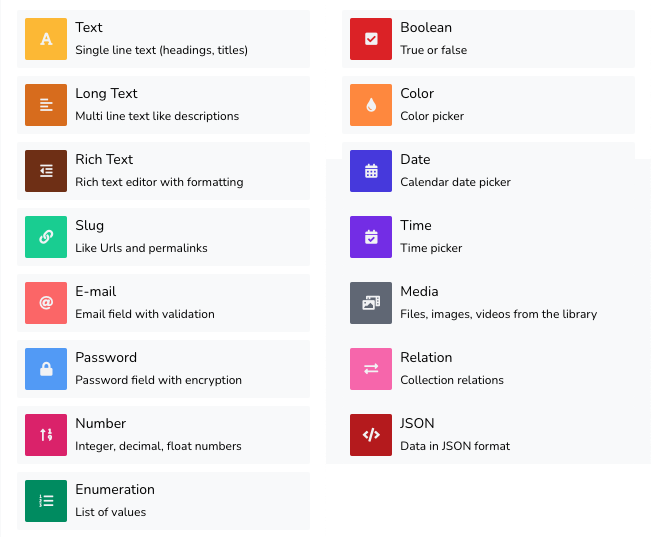Select the blue Password lock icon
651x537 pixels.
click(x=46, y=369)
